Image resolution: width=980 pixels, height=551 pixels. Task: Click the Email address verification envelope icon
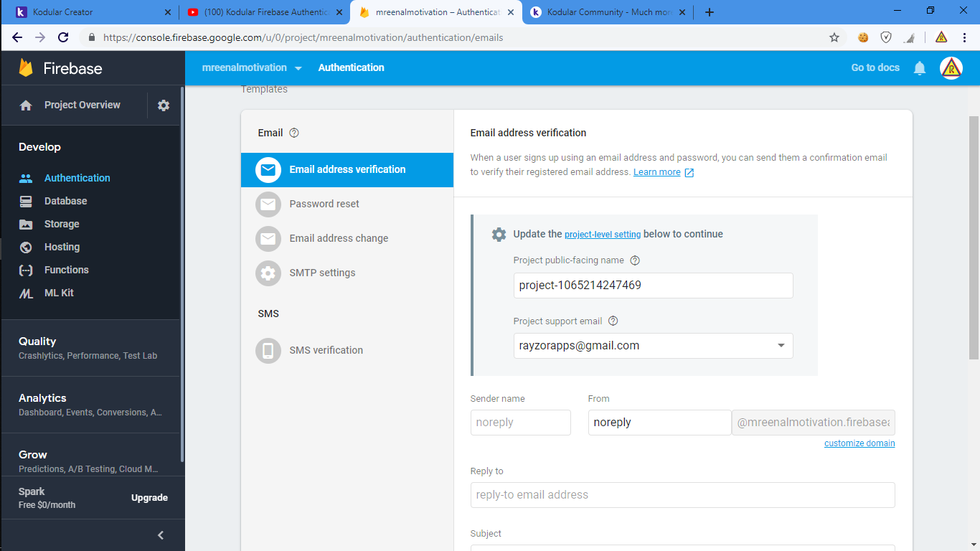pos(268,170)
